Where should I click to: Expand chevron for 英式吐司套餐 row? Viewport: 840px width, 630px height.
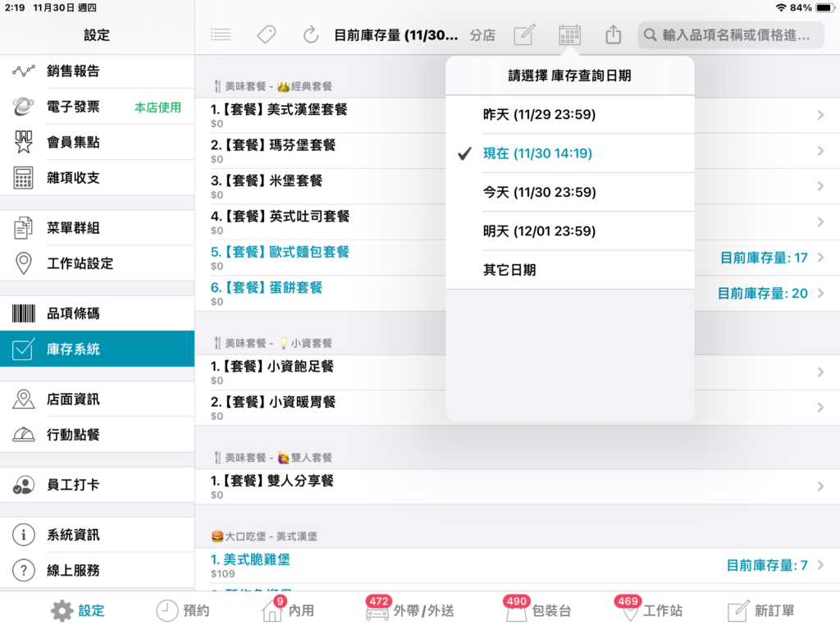tap(820, 221)
